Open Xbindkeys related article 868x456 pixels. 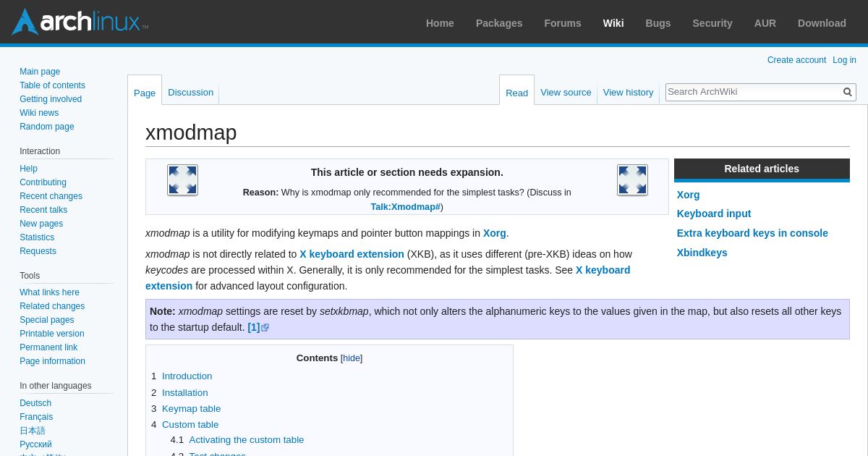click(x=702, y=253)
